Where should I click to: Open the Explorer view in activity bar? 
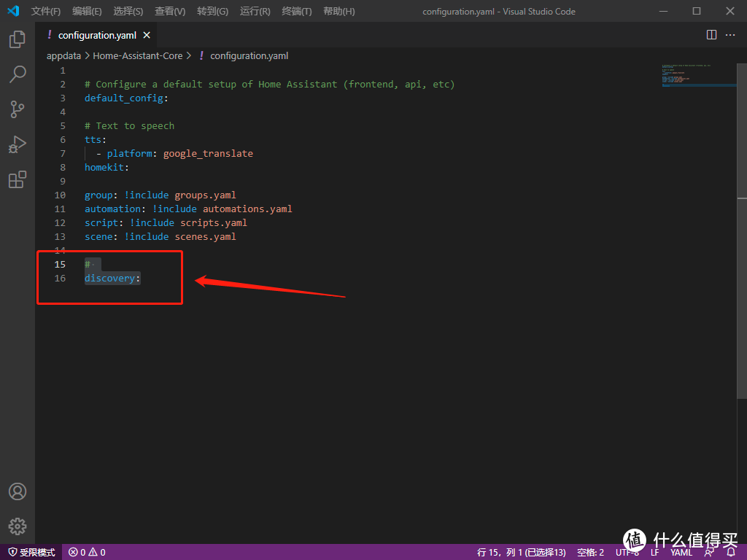coord(18,39)
